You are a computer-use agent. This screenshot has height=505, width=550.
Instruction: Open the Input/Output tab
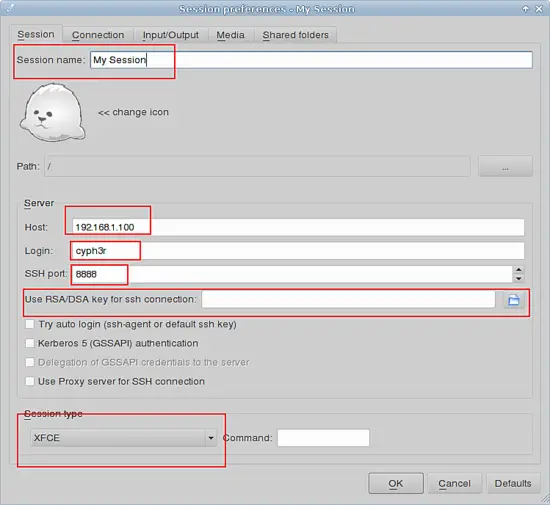tap(170, 35)
